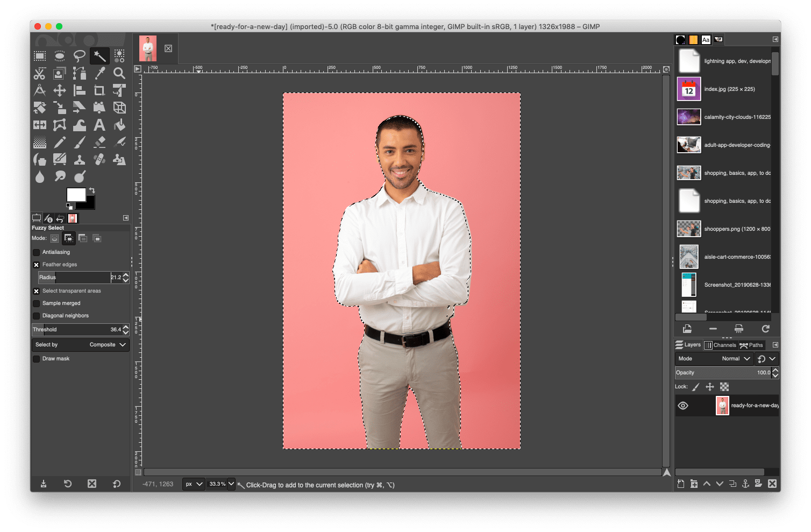Image resolution: width=811 pixels, height=532 pixels.
Task: Select the Eraser tool
Action: coord(99,142)
